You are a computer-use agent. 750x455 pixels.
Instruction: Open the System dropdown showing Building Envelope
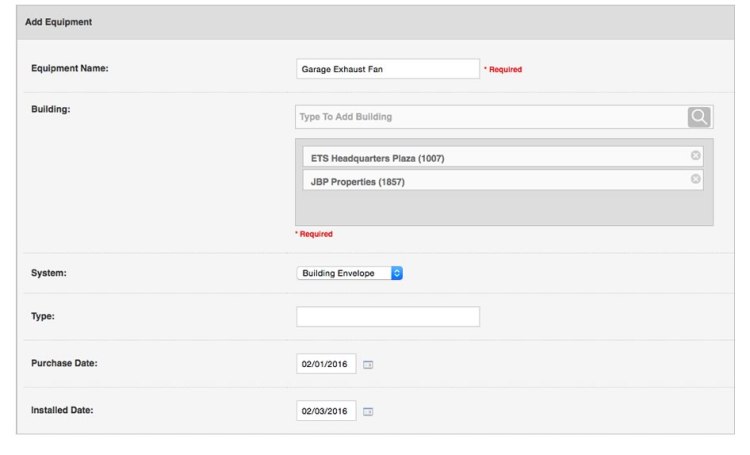point(350,273)
